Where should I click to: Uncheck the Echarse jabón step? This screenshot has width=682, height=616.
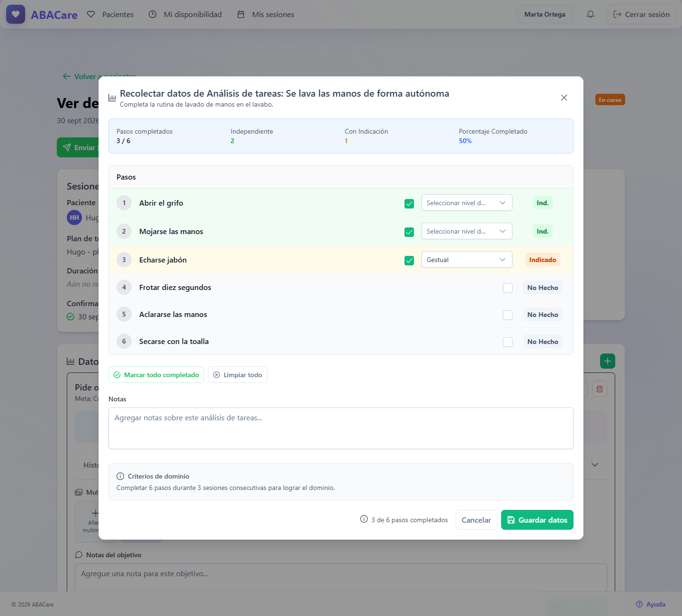coord(409,261)
